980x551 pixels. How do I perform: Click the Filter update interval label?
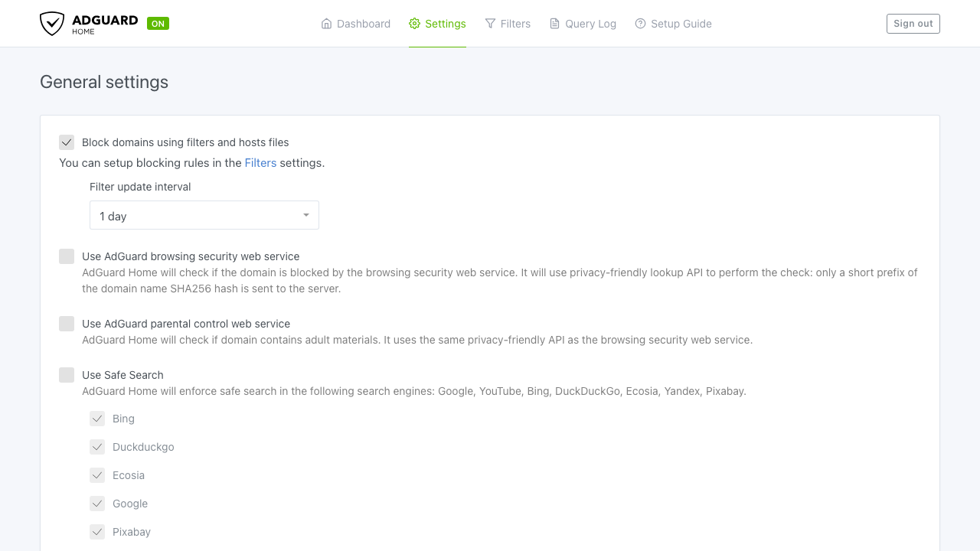[140, 187]
